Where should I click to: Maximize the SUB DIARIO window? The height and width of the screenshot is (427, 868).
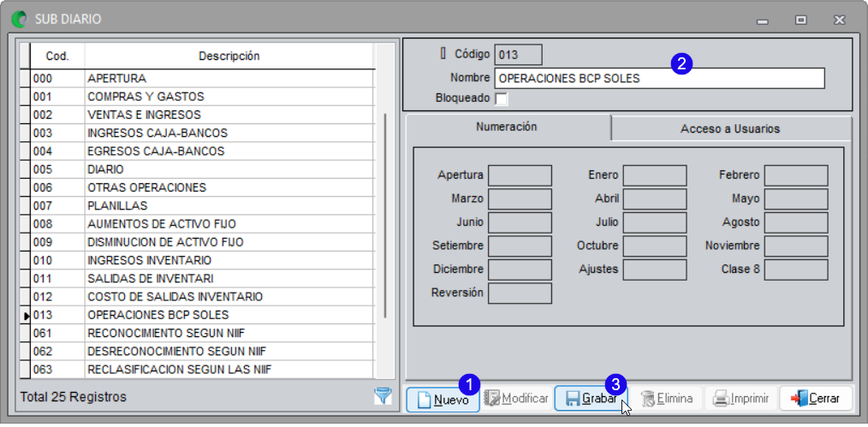point(800,20)
